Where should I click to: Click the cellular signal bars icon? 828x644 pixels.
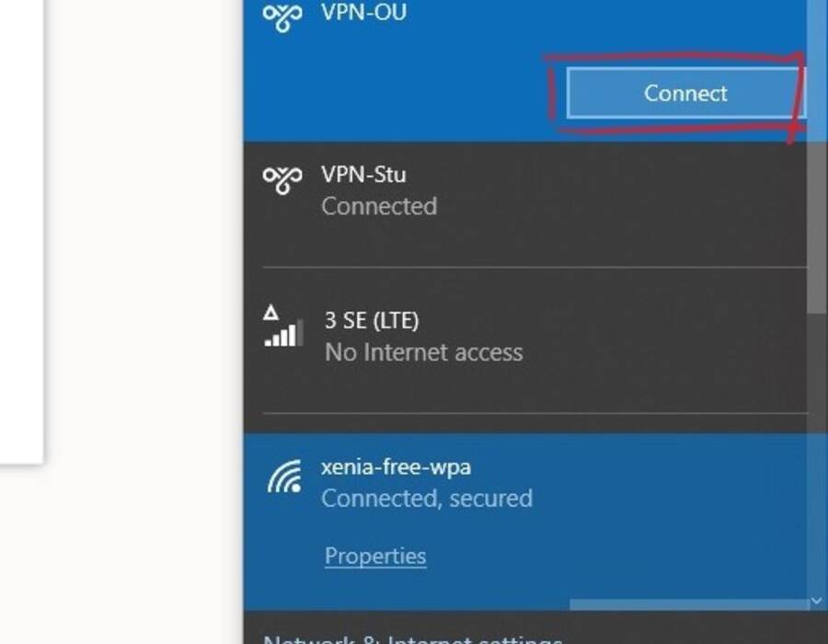(283, 327)
